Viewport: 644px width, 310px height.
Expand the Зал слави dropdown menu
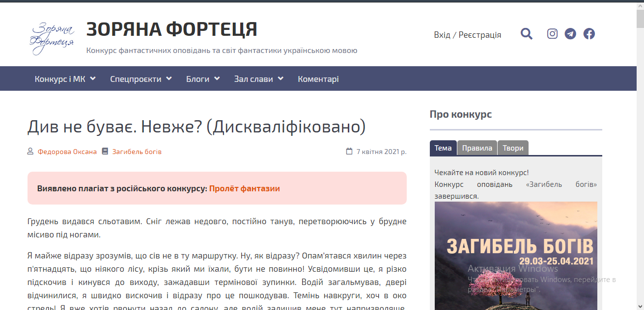pyautogui.click(x=258, y=79)
